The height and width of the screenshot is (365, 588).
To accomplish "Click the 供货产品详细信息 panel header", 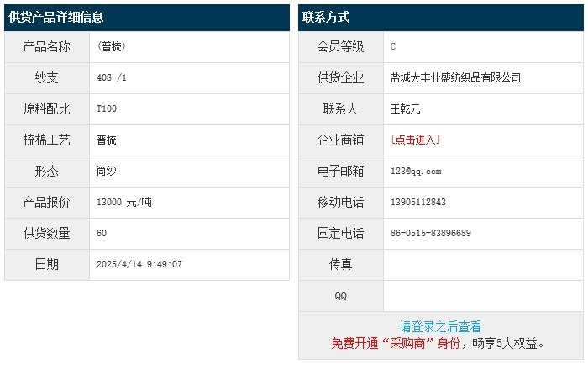I will (56, 17).
